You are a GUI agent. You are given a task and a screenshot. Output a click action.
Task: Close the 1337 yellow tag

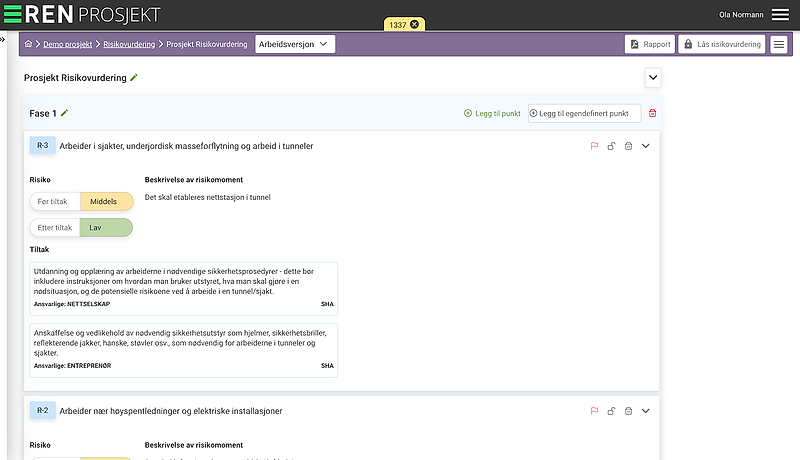tap(415, 24)
